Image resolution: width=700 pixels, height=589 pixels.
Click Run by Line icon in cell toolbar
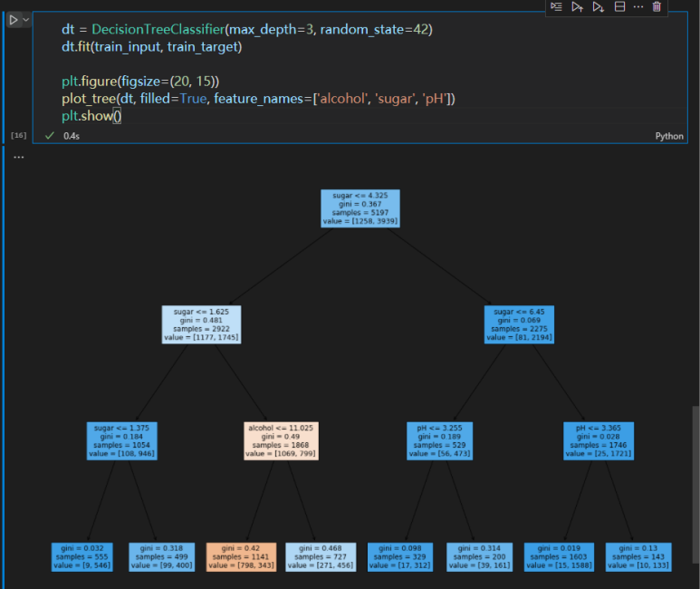point(556,6)
